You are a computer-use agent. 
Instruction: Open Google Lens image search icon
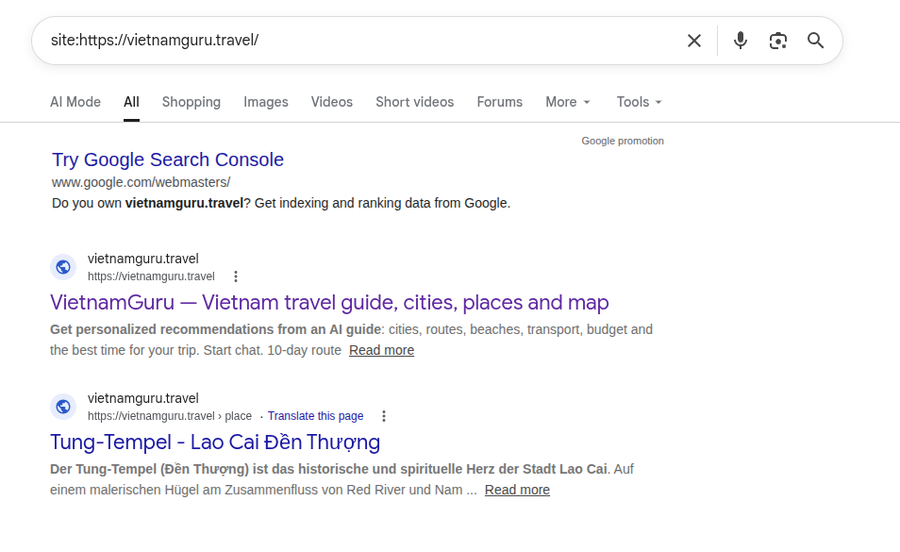point(778,41)
